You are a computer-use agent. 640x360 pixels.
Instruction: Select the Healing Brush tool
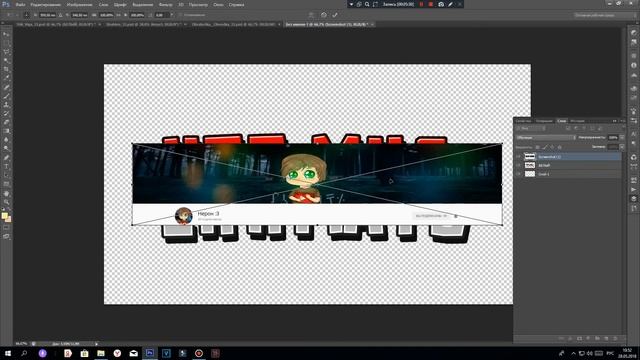coord(6,87)
